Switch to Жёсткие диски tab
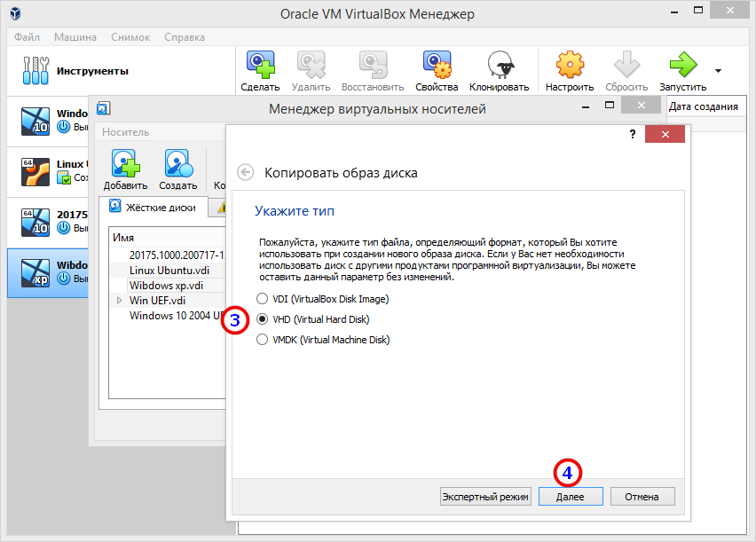Screen dimensions: 756x542 (x=156, y=208)
